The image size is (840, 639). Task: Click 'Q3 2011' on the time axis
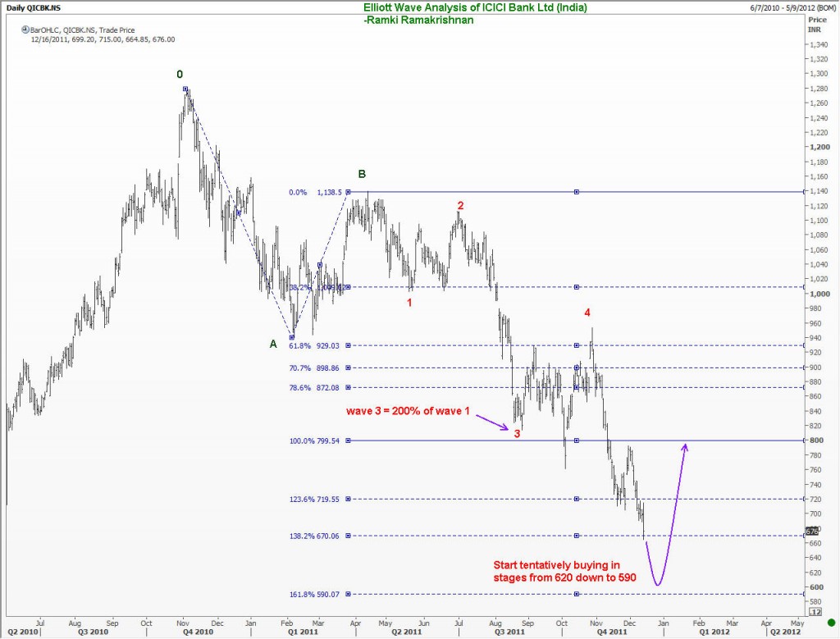click(x=509, y=632)
